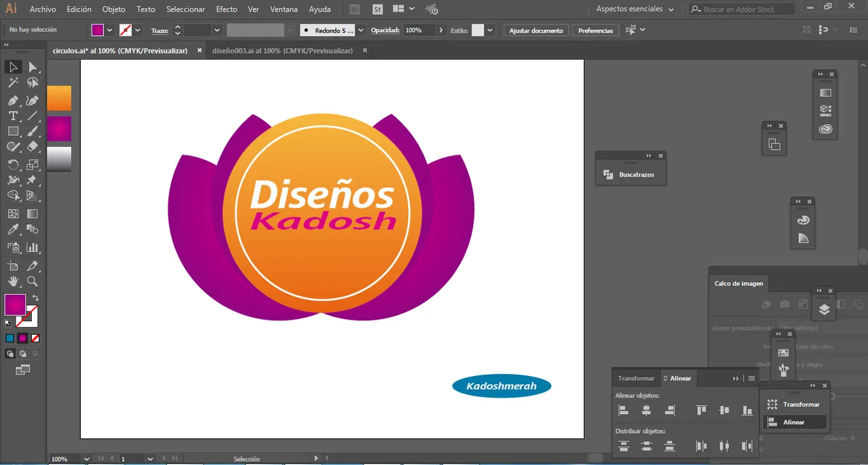
Task: Pick the Eyedropper tool
Action: pyautogui.click(x=13, y=230)
